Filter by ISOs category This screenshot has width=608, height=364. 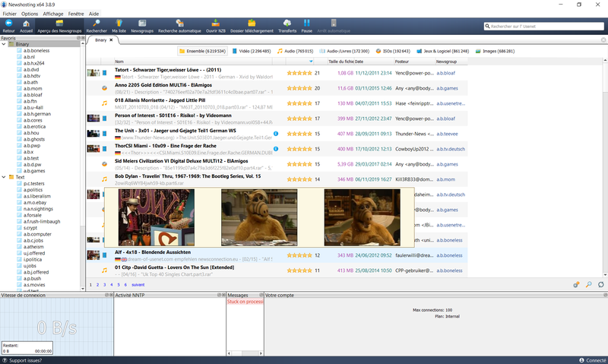click(x=393, y=51)
